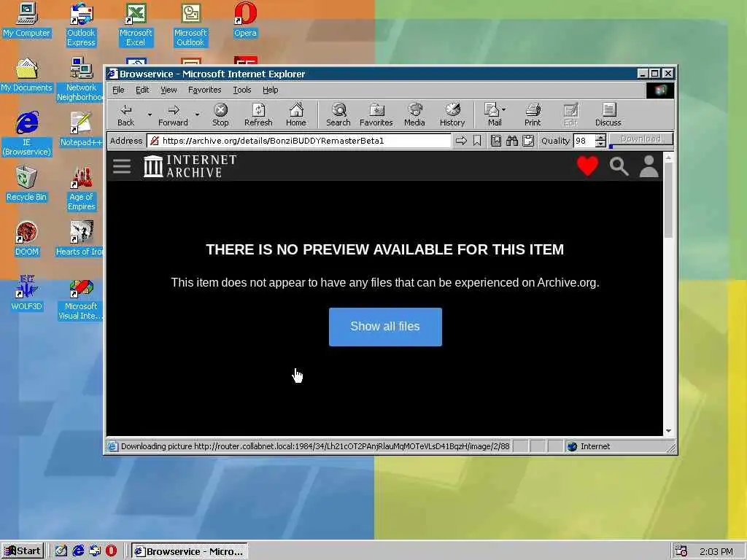747x560 pixels.
Task: Open the Back history dropdown arrow
Action: [150, 114]
